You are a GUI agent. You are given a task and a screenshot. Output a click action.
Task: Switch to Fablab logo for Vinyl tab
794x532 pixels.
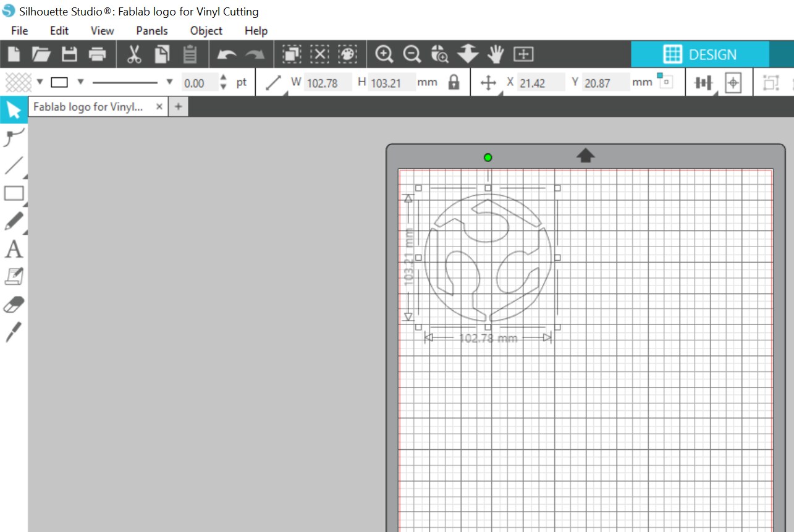(88, 107)
